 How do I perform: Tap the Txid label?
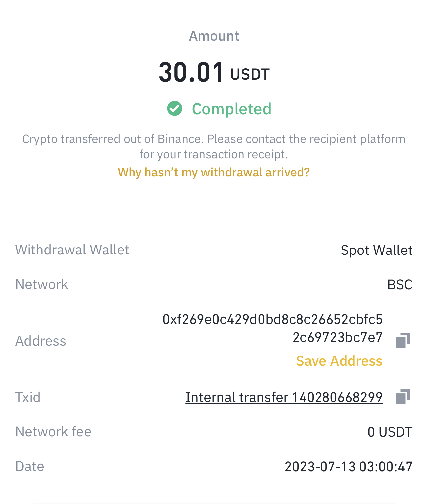[28, 397]
